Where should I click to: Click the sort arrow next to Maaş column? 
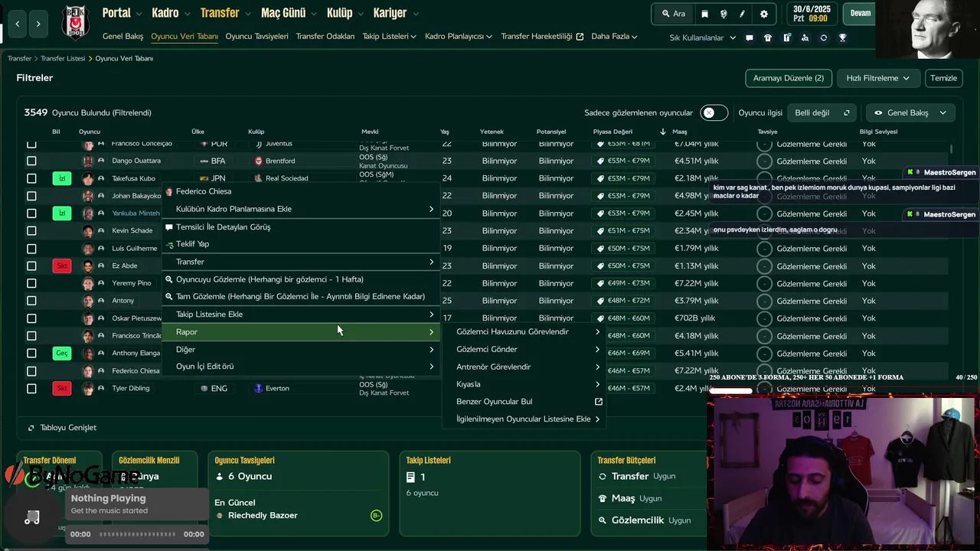663,132
